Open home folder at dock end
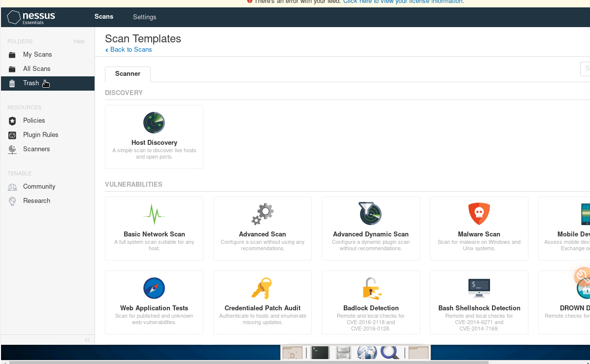This screenshot has height=364, width=590. [x=419, y=353]
